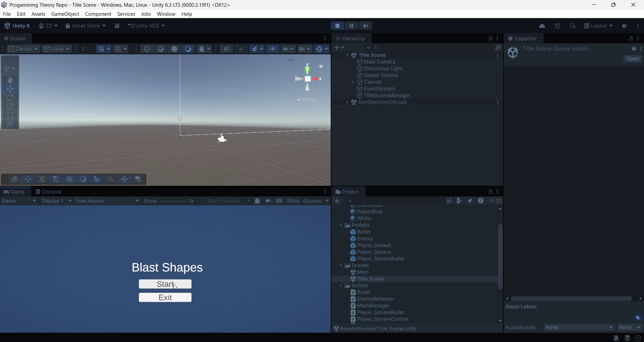Click the overlay magnifier search icon in Scene view
This screenshot has height=342, width=644.
(111, 179)
